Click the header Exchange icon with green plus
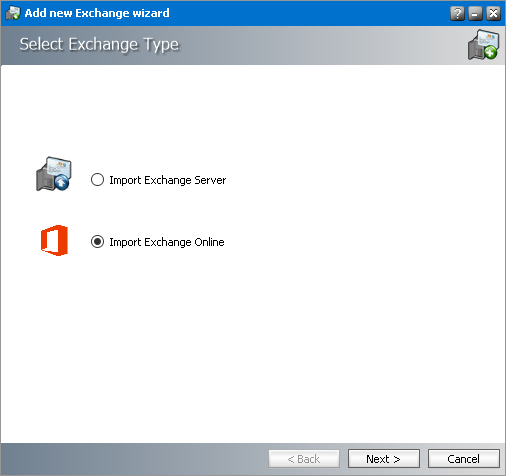Screen dimensions: 506x476 pos(483,45)
